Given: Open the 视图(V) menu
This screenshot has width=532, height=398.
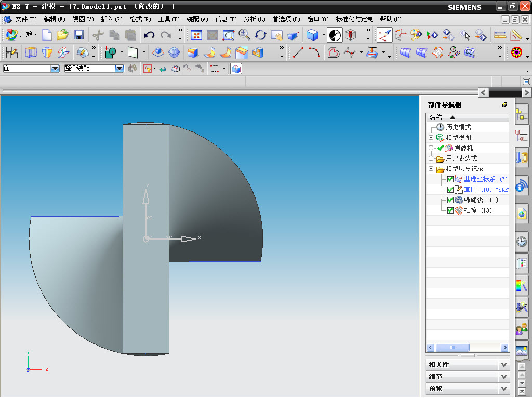Looking at the screenshot, I should click(x=83, y=19).
